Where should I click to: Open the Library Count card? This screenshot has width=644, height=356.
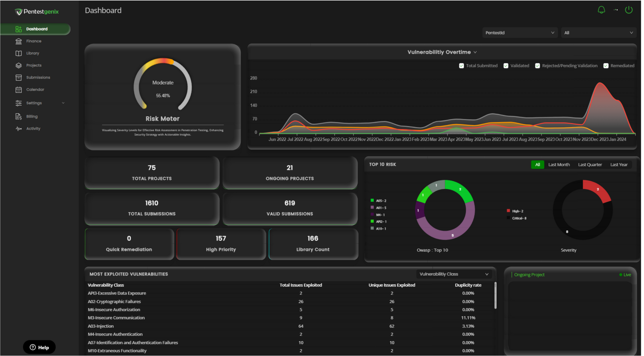(313, 244)
